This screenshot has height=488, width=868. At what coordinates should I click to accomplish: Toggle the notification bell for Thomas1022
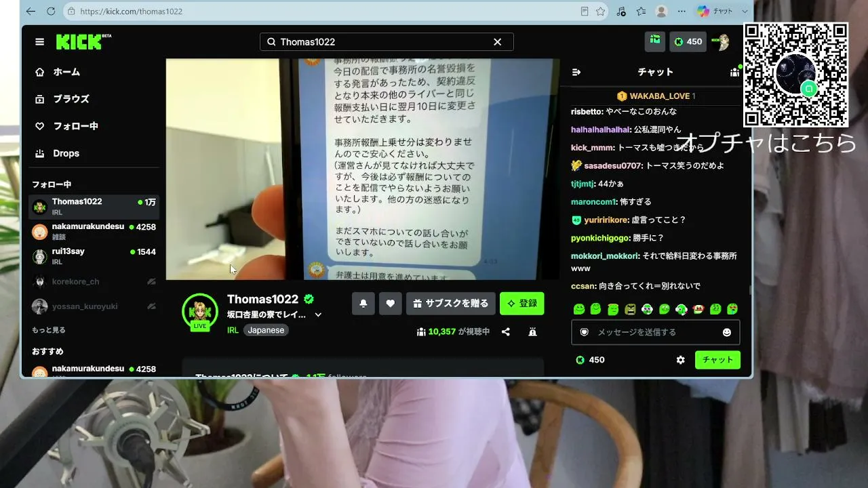363,304
